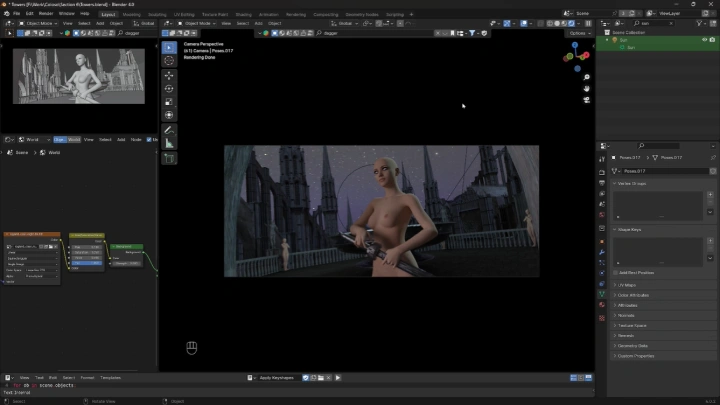Add a new shape key with plus button
720x405 pixels.
pyautogui.click(x=710, y=241)
